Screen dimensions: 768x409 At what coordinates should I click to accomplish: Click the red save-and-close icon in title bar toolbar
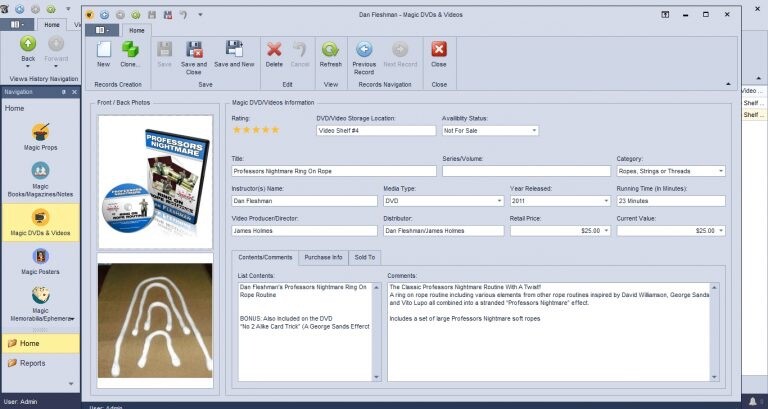point(168,15)
